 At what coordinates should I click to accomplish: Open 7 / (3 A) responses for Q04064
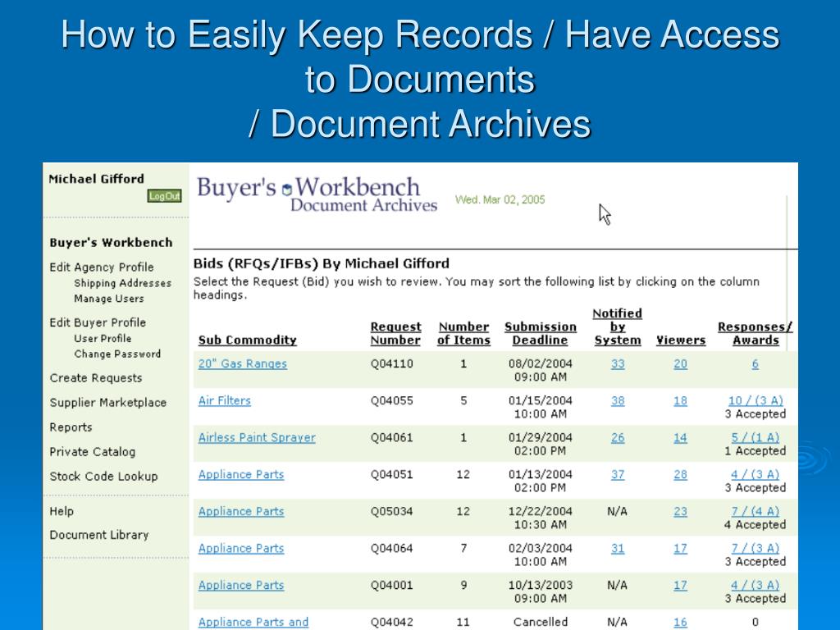click(756, 549)
